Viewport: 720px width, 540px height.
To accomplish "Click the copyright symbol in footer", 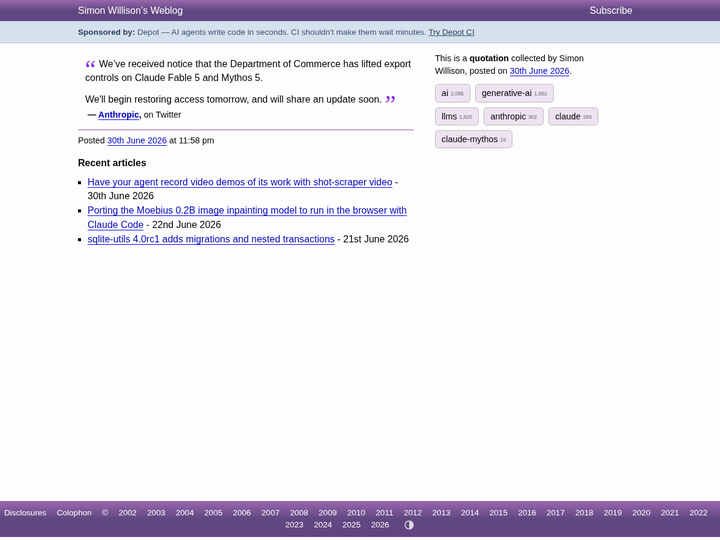I will pos(105,513).
